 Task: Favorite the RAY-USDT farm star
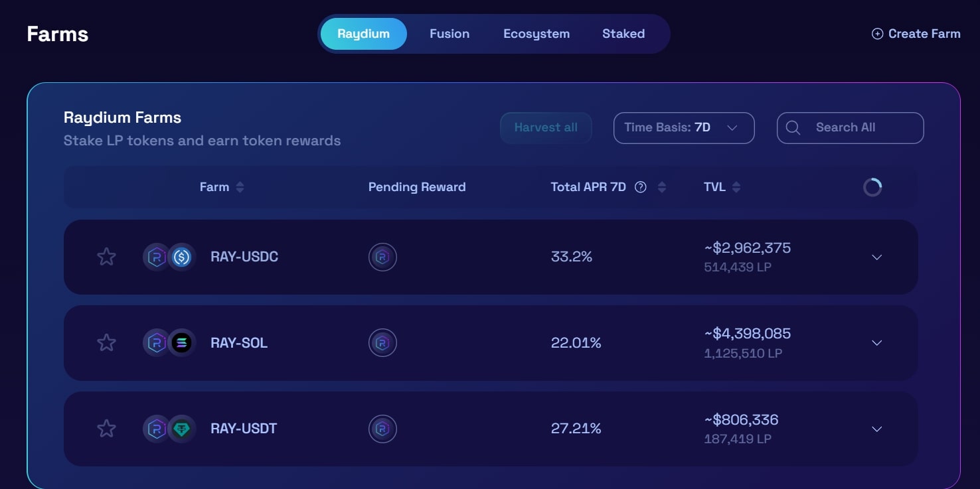point(106,428)
